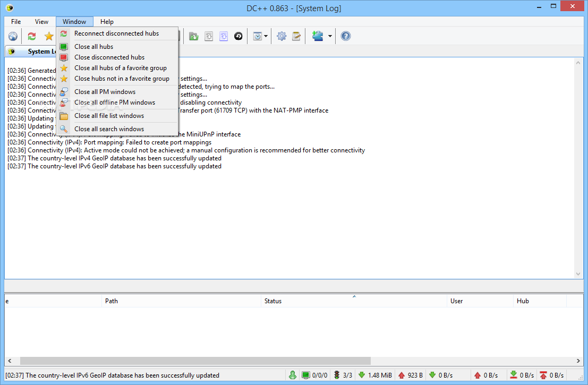
Task: Click the transfers list horizontal scrollbar thumb
Action: pos(195,361)
